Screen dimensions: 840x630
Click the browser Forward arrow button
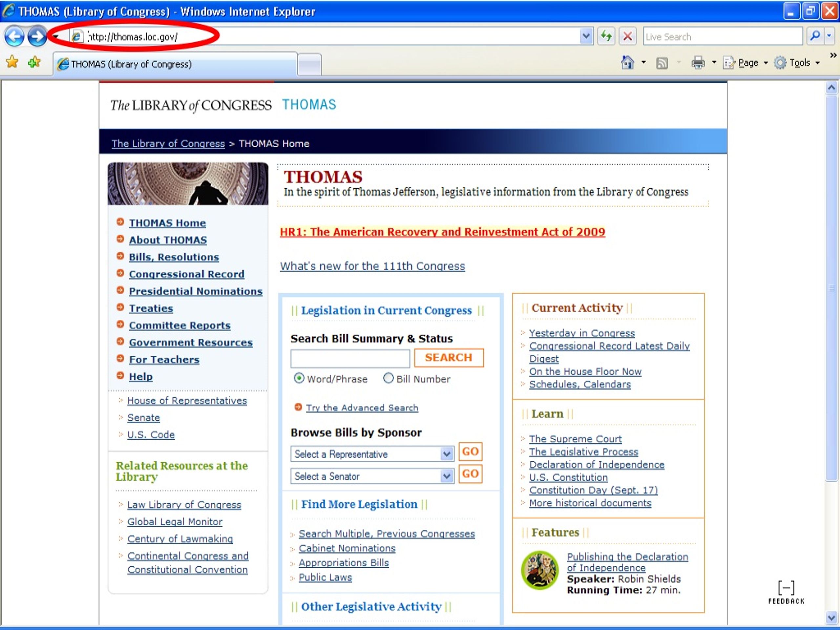pos(37,36)
